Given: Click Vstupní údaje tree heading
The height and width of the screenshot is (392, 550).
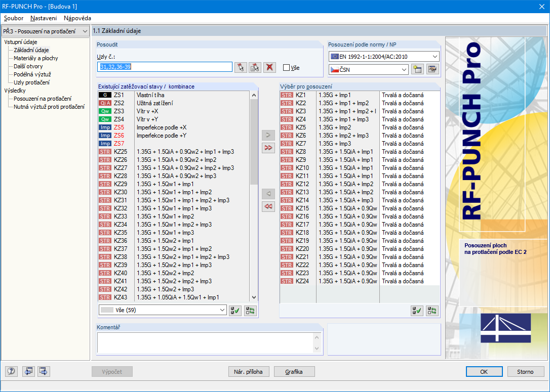Looking at the screenshot, I should [21, 42].
